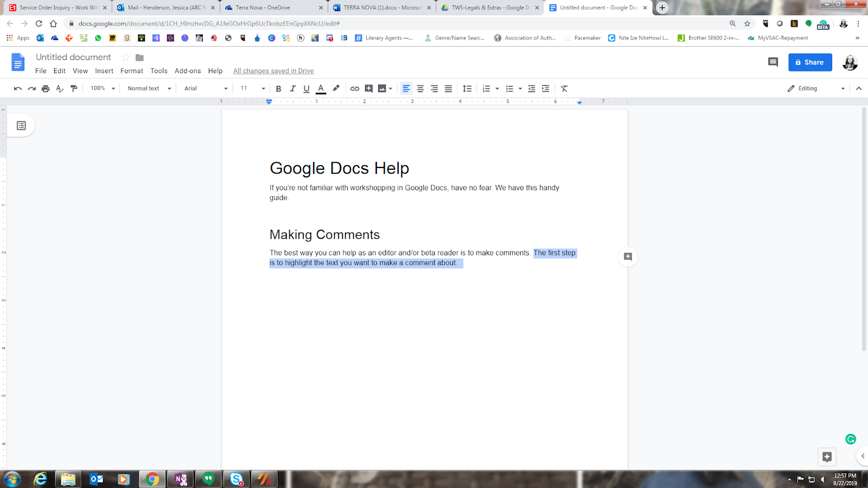
Task: Open the Format menu
Action: [x=131, y=71]
